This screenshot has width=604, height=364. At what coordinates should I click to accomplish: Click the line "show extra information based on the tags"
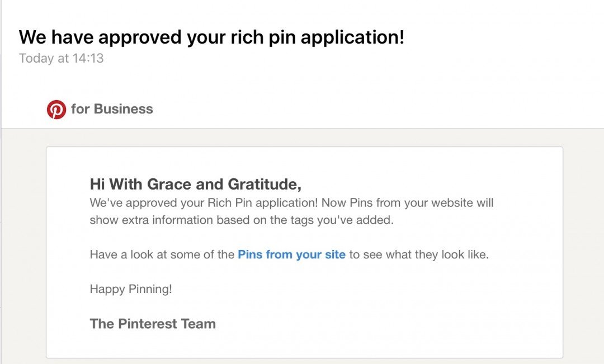point(242,220)
